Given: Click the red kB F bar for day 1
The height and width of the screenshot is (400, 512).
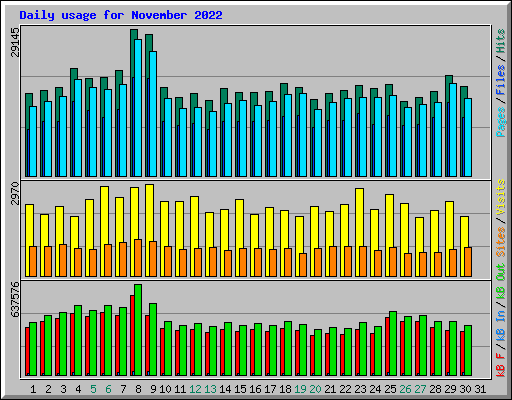Looking at the screenshot, I should pos(27,350).
